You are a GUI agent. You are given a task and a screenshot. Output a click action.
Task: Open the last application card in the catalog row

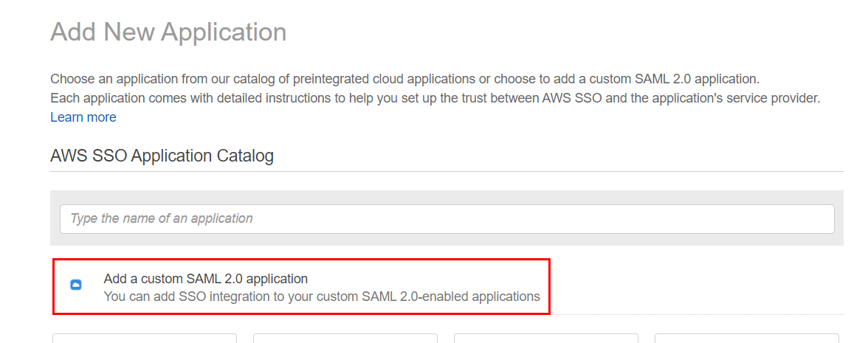[747, 338]
